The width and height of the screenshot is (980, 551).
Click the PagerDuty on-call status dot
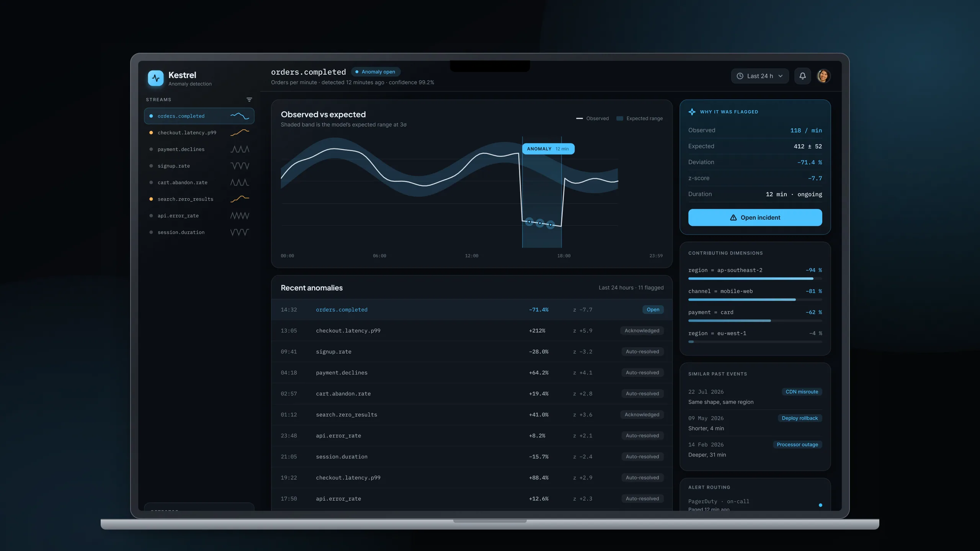pos(820,505)
